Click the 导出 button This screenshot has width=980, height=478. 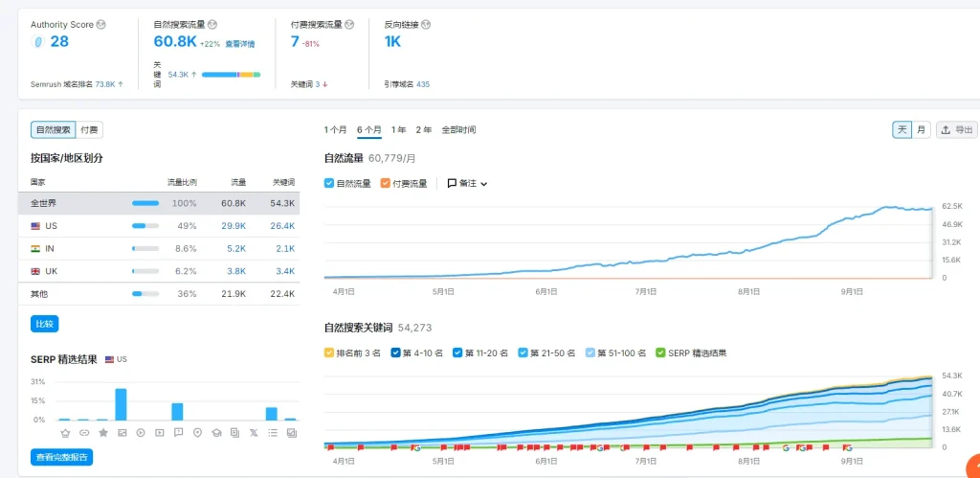coord(957,130)
